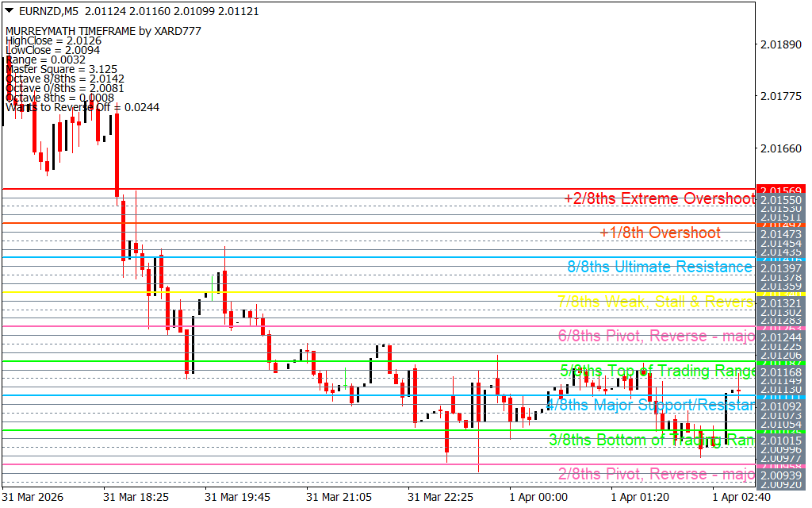812x508 pixels.
Task: Click the 2.01660 value on price axis
Action: coord(780,148)
